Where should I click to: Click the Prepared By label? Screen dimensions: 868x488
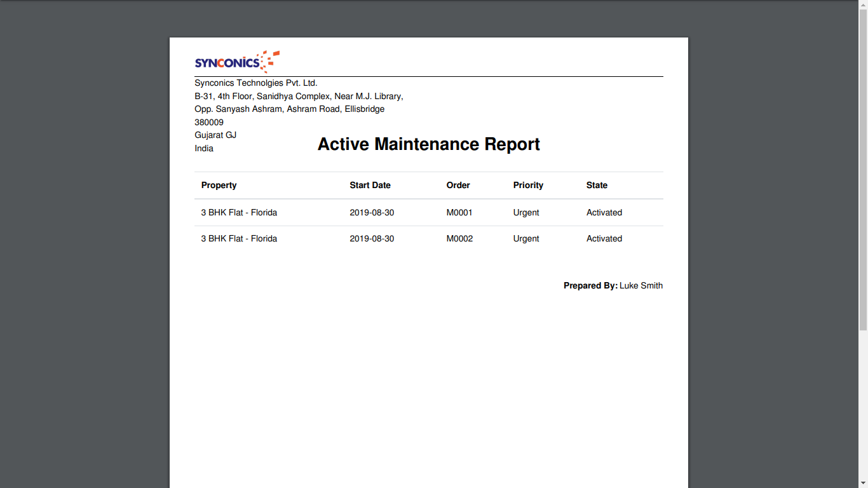[x=590, y=286]
